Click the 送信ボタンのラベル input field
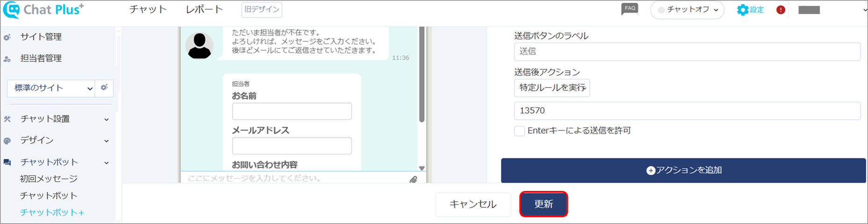This screenshot has height=224, width=868. coord(687,51)
